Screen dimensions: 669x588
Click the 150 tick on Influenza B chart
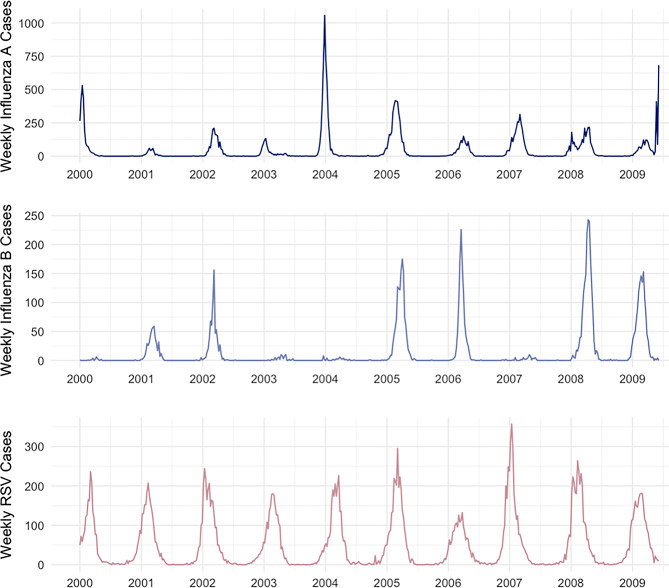tap(35, 274)
